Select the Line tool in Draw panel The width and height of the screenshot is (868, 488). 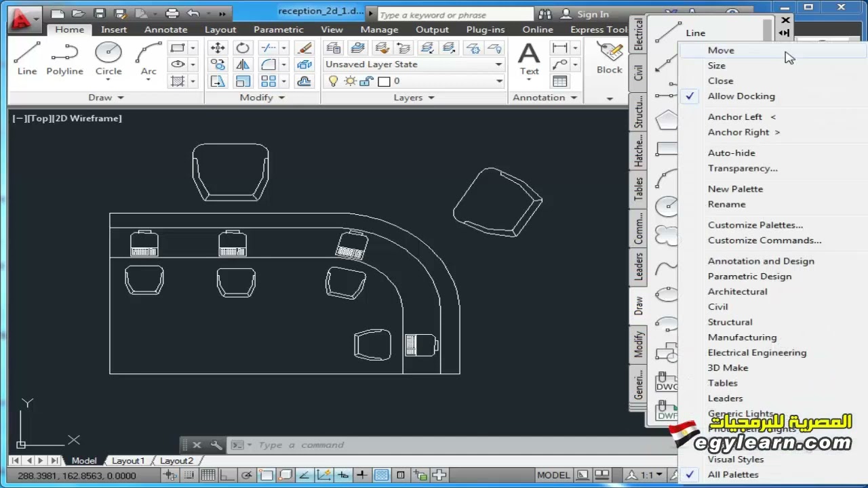tap(27, 59)
